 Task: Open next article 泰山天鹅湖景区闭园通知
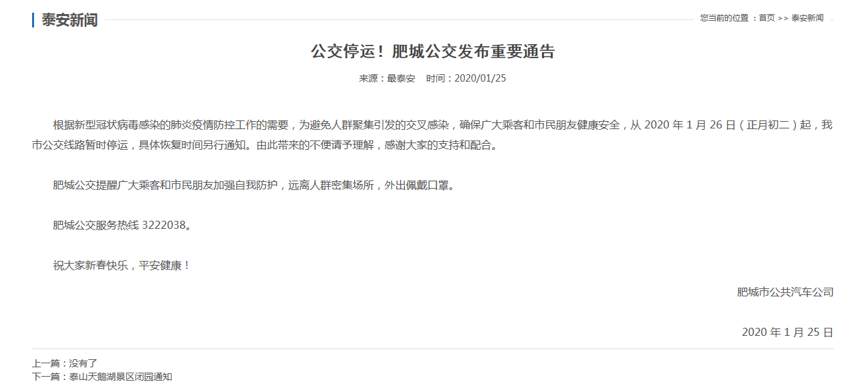click(120, 377)
